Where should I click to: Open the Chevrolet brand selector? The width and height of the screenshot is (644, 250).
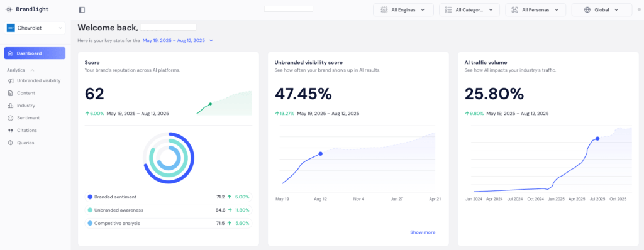[35, 28]
